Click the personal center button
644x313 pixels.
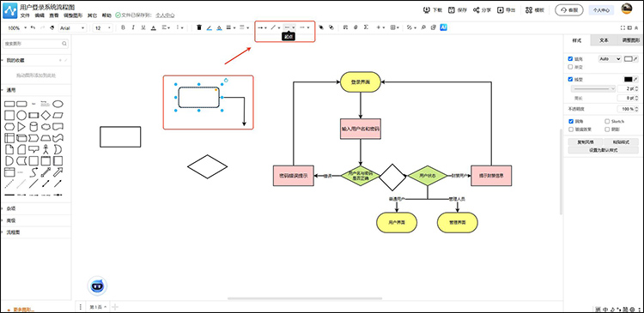click(601, 10)
